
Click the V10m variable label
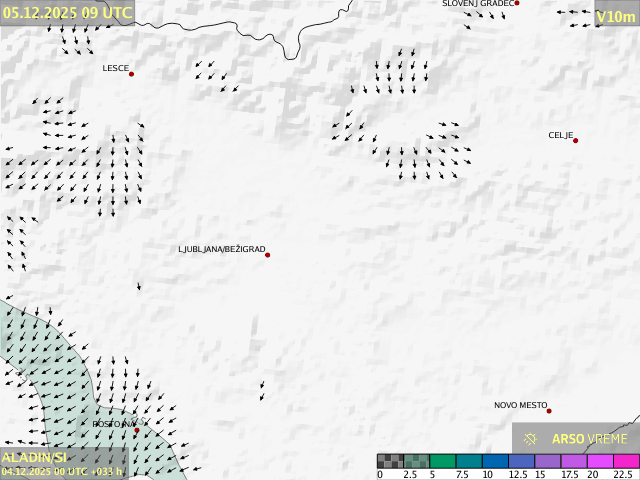(x=615, y=17)
